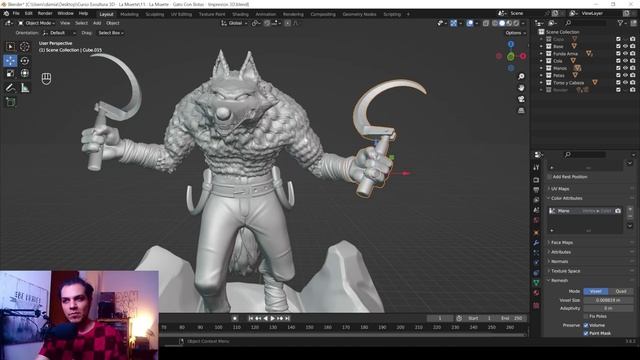Viewport: 640px width, 360px height.
Task: Activate the Rotate tool
Action: [x=24, y=60]
